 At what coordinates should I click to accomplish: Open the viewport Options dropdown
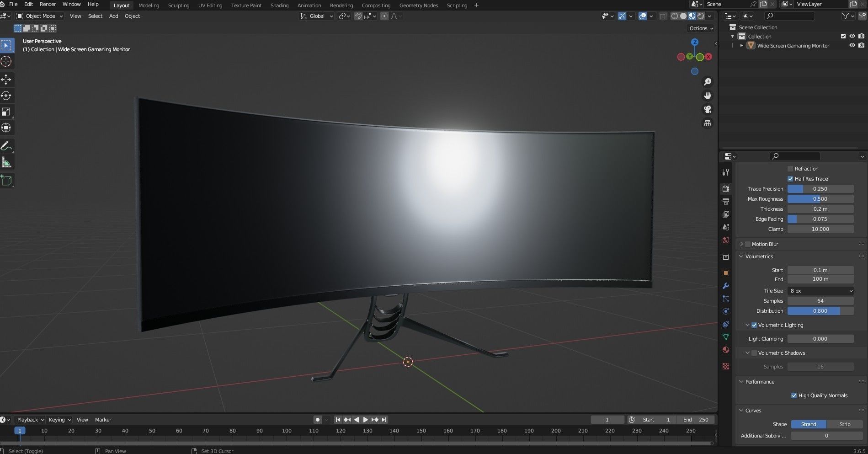click(x=701, y=28)
